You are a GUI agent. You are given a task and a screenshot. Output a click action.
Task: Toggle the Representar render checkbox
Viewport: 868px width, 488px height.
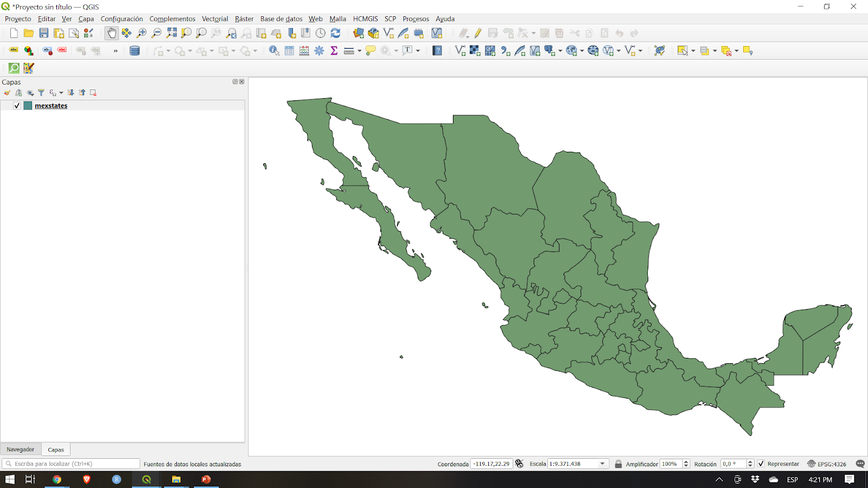761,464
